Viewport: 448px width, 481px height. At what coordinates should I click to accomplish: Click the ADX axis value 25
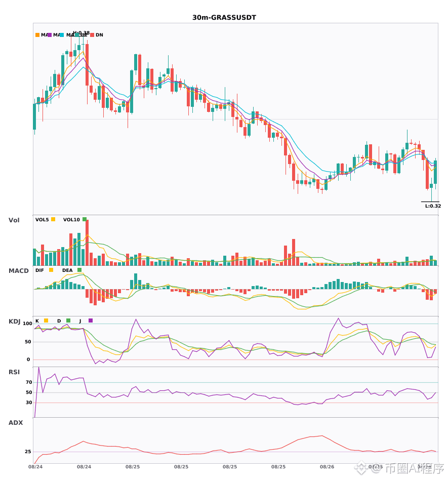tap(28, 452)
